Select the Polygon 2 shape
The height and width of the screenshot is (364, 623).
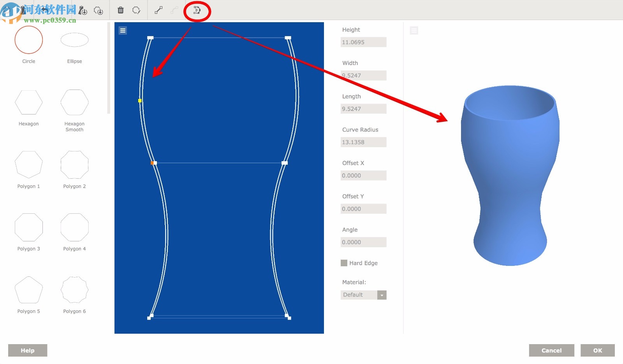[74, 165]
